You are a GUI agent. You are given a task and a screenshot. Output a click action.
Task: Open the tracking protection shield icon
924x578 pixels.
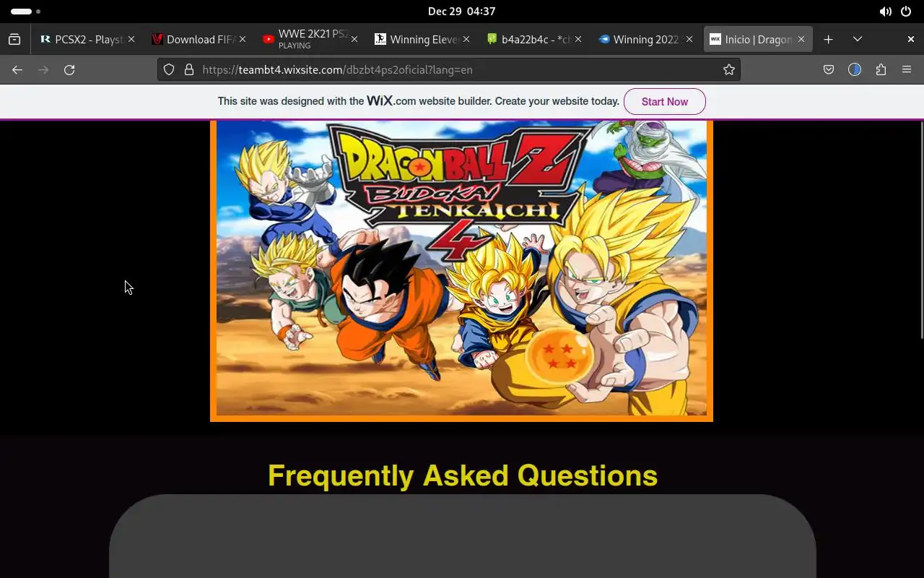169,70
